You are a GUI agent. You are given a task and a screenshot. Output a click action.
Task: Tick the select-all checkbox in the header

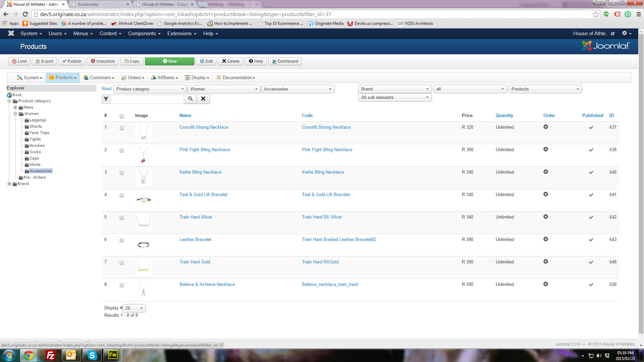click(x=122, y=116)
